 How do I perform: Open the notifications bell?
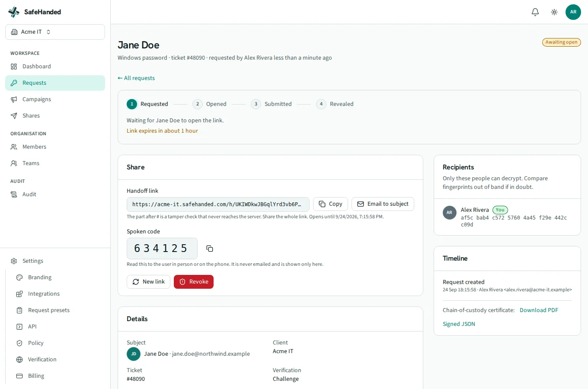pyautogui.click(x=535, y=12)
